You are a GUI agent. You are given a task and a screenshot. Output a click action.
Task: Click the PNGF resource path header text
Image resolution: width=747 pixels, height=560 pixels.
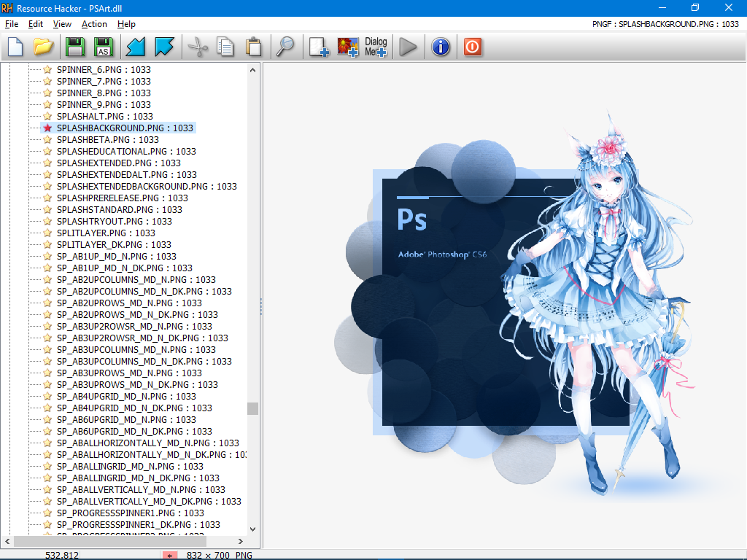click(665, 24)
